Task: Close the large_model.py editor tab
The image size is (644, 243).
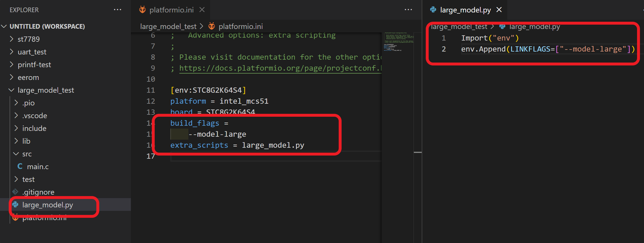Action: pyautogui.click(x=499, y=10)
